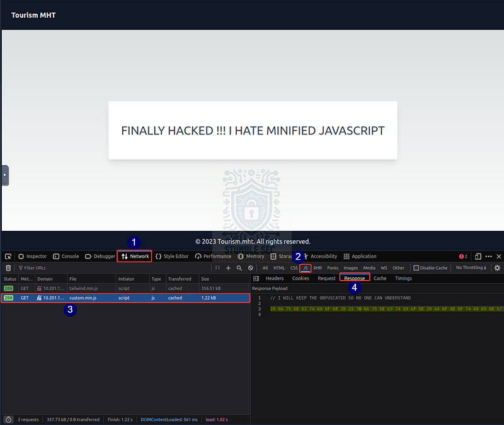Click the plus icon in network toolbar
Viewport: 504px width, 425px height.
[228, 268]
